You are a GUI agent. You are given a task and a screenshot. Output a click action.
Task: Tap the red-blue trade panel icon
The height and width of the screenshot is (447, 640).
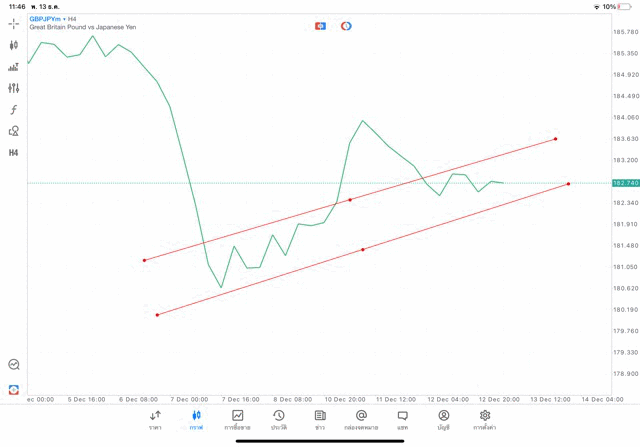[321, 25]
